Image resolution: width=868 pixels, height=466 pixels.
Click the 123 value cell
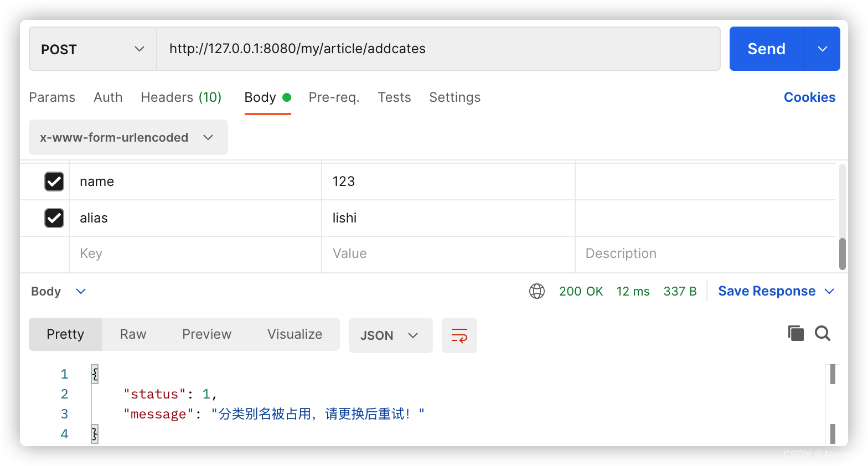tap(448, 182)
